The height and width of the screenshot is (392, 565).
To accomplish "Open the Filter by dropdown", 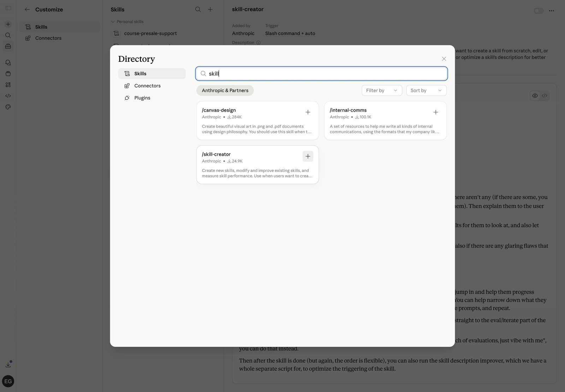I will coord(382,90).
